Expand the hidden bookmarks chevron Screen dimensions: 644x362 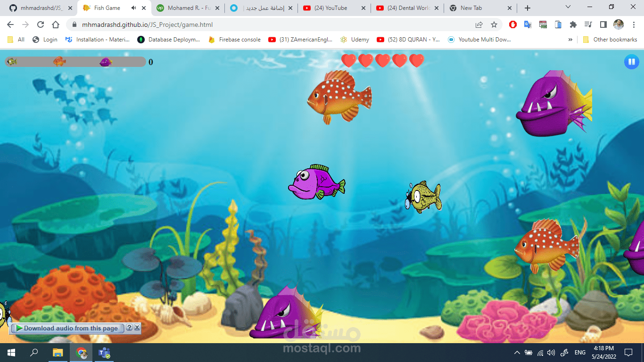coord(570,40)
